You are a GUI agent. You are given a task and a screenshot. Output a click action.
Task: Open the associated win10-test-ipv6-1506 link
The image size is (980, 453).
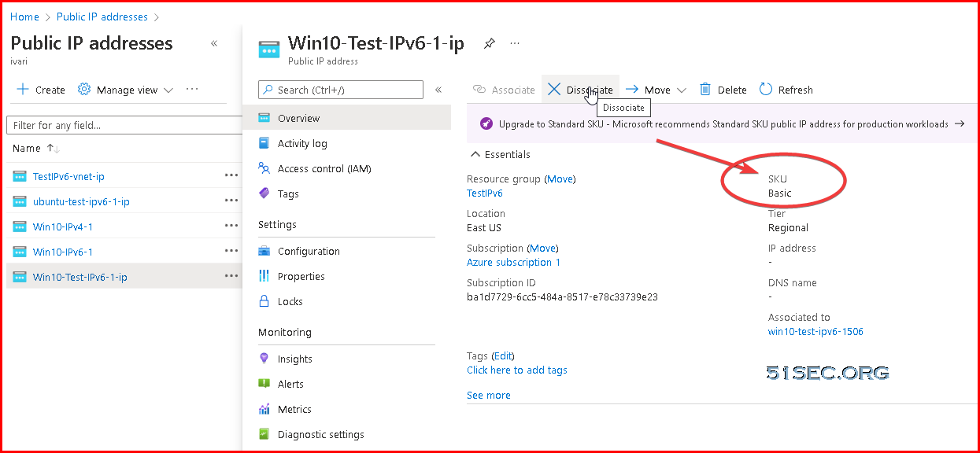[x=815, y=331]
